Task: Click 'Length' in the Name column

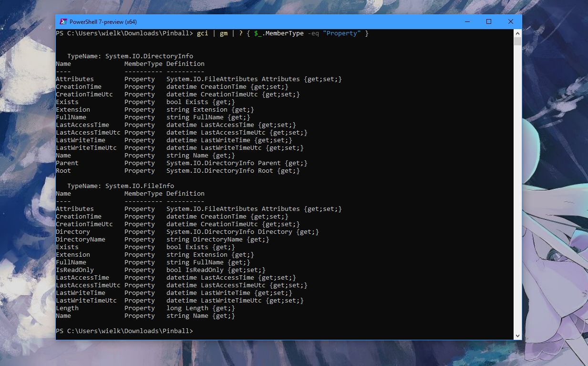Action: [x=67, y=308]
